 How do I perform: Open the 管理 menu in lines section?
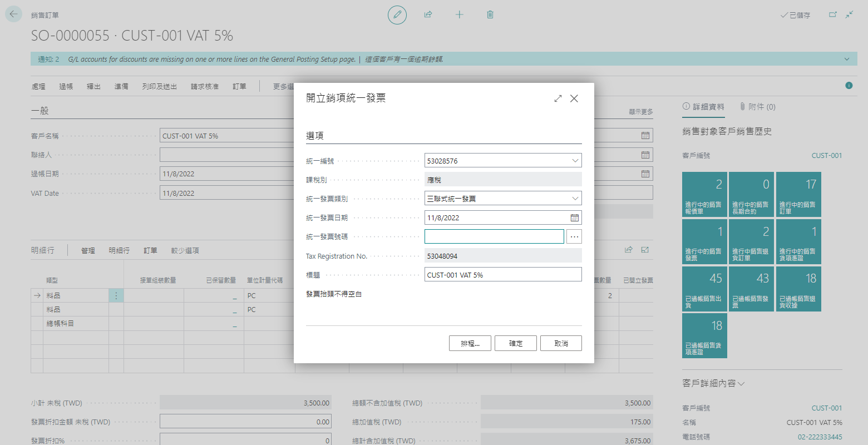pos(88,251)
